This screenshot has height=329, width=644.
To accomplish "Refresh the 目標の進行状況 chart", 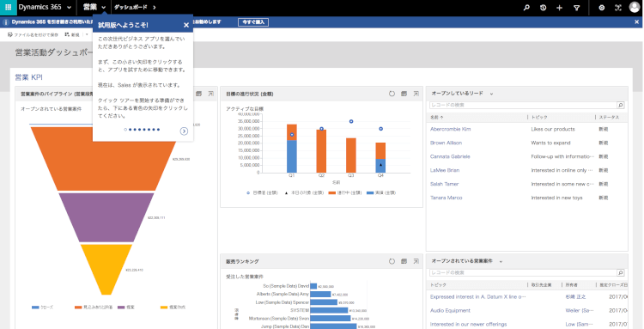I will click(x=392, y=94).
